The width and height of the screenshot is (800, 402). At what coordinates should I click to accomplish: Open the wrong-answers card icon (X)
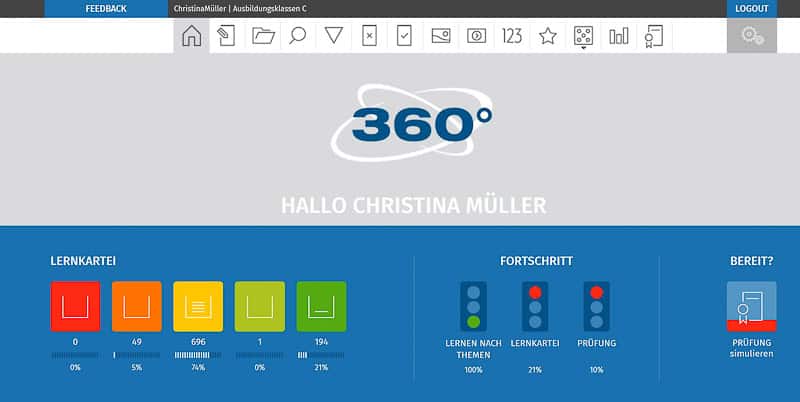point(369,36)
